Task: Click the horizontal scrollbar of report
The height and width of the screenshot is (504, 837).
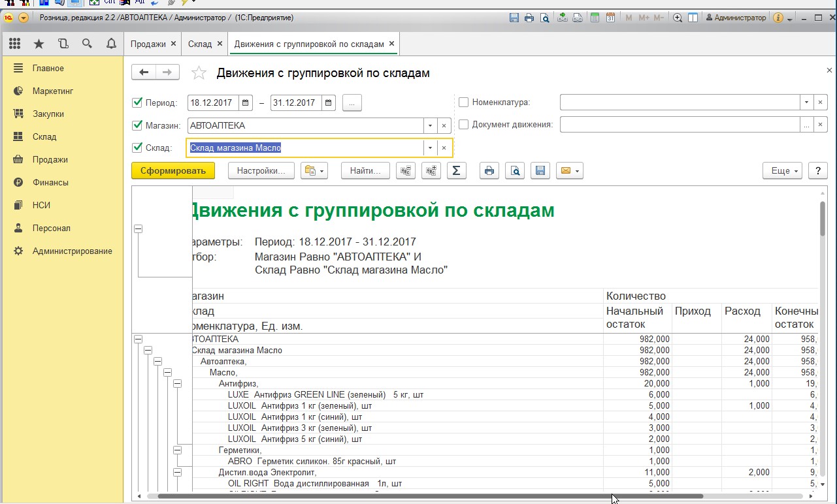Action: coord(425,496)
